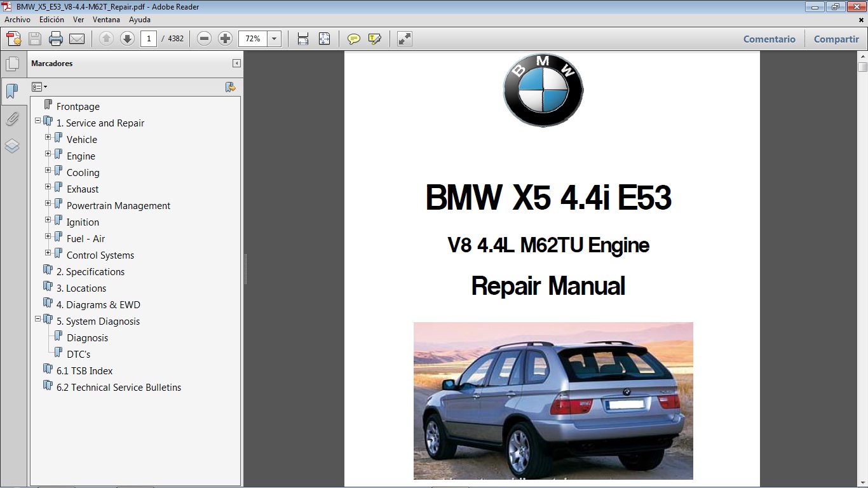Save the current PDF
This screenshot has width=868, height=488.
[34, 38]
